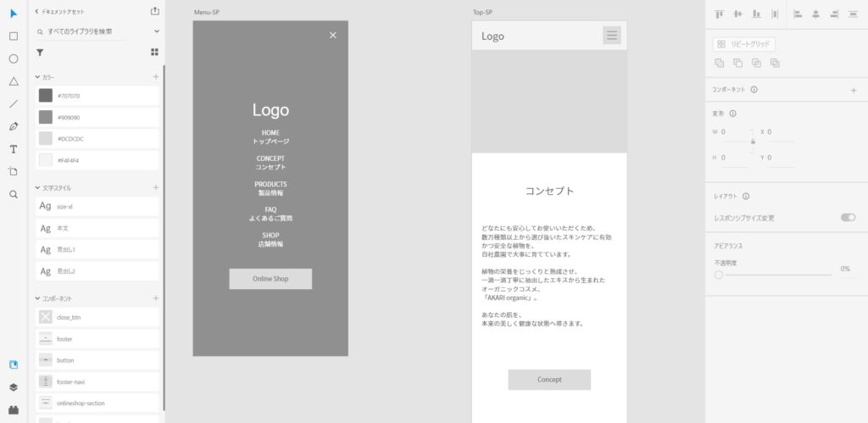Image resolution: width=868 pixels, height=423 pixels.
Task: Select the Polygon triangle tool
Action: [x=14, y=81]
